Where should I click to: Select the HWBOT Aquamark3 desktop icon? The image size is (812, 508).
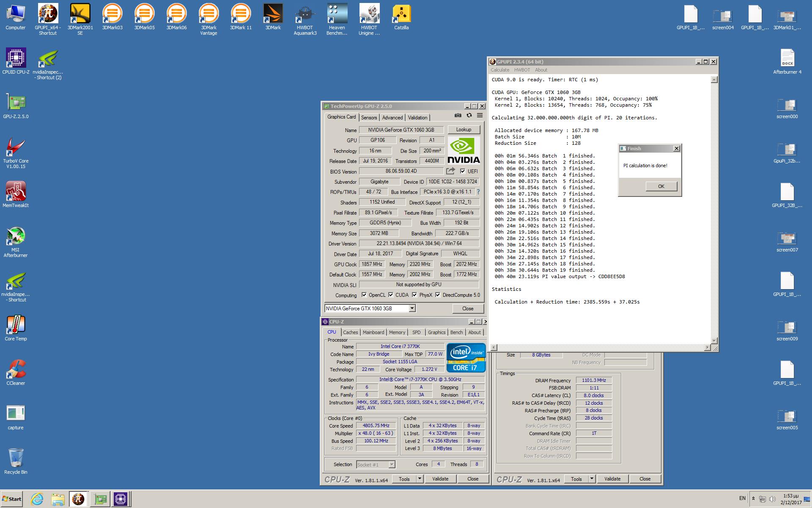(305, 19)
